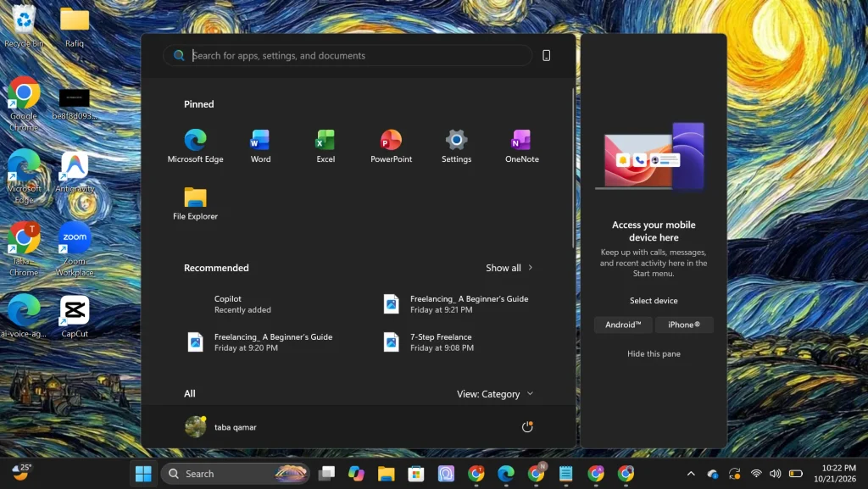This screenshot has width=868, height=489.
Task: Click the Wi-Fi network tray icon
Action: click(755, 474)
